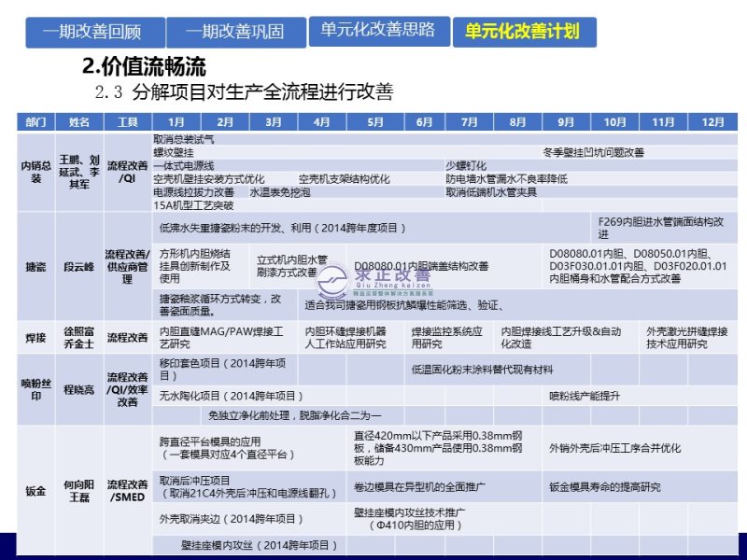Select the 单元化改善思路 tab
The height and width of the screenshot is (560, 747).
point(377,31)
